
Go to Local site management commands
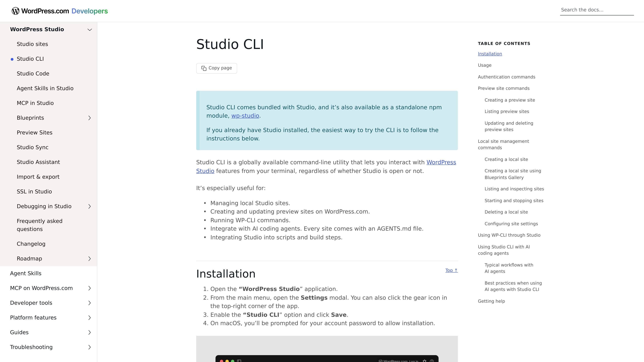click(503, 144)
